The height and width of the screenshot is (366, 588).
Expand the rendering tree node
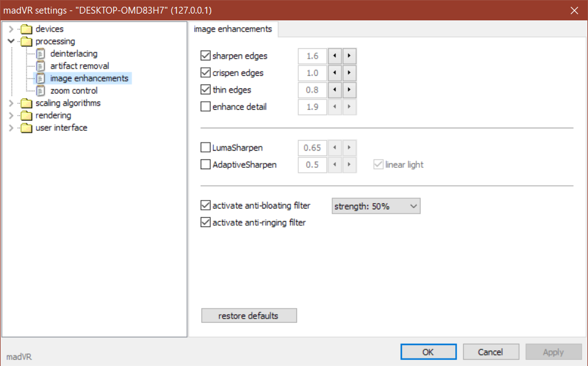point(11,115)
